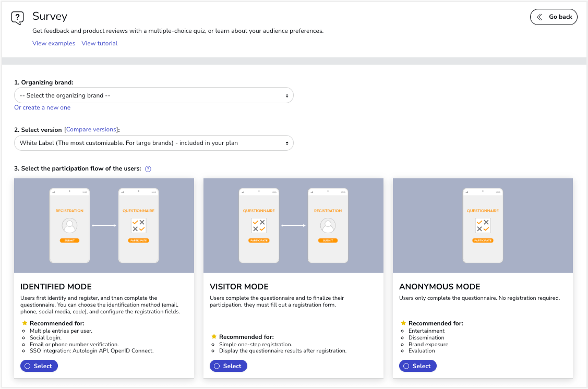Open the Compare versions link
The image size is (588, 389).
coord(91,129)
